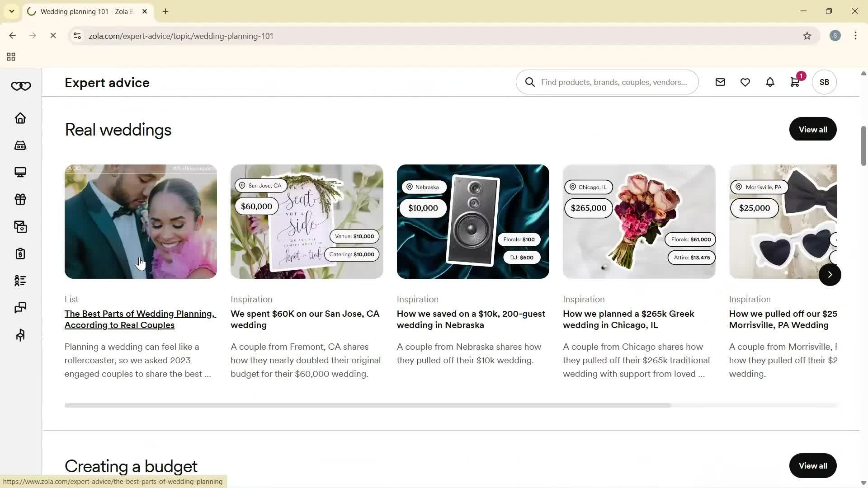868x488 pixels.
Task: Open the Home icon in the sidebar
Action: tap(20, 118)
